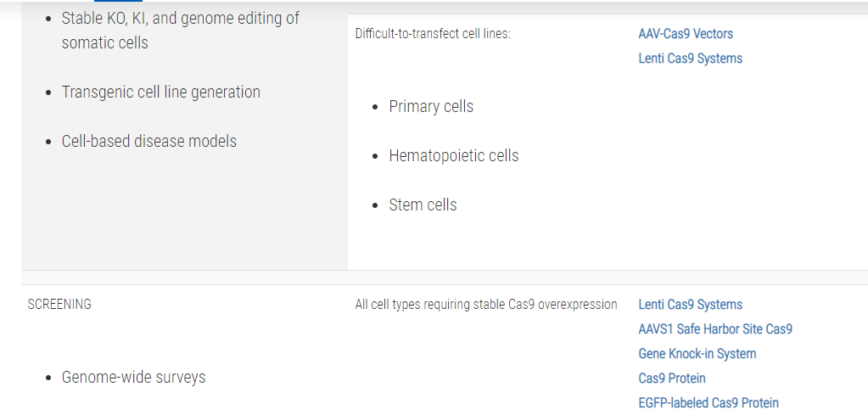Visit the EGFP-labeled Cas9 Protein link

[x=708, y=403]
